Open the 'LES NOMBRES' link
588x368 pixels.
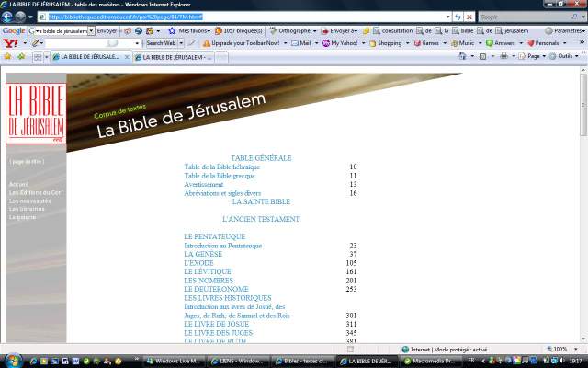(x=209, y=281)
